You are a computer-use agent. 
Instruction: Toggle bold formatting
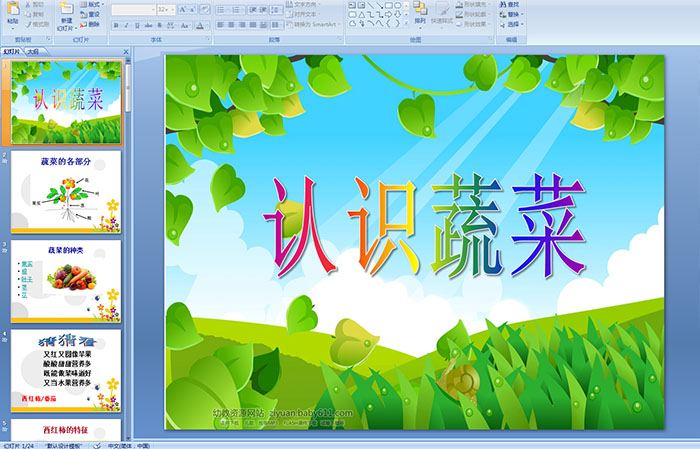(116, 25)
